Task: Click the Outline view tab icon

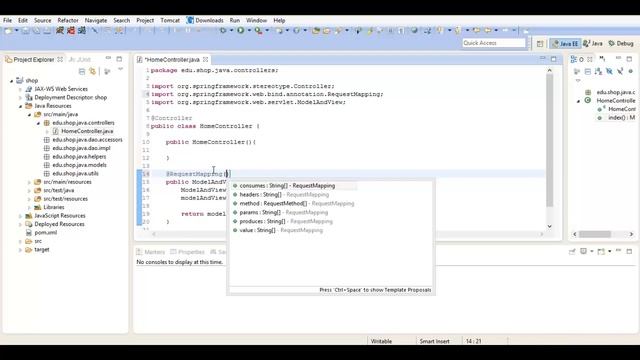Action: pos(573,60)
